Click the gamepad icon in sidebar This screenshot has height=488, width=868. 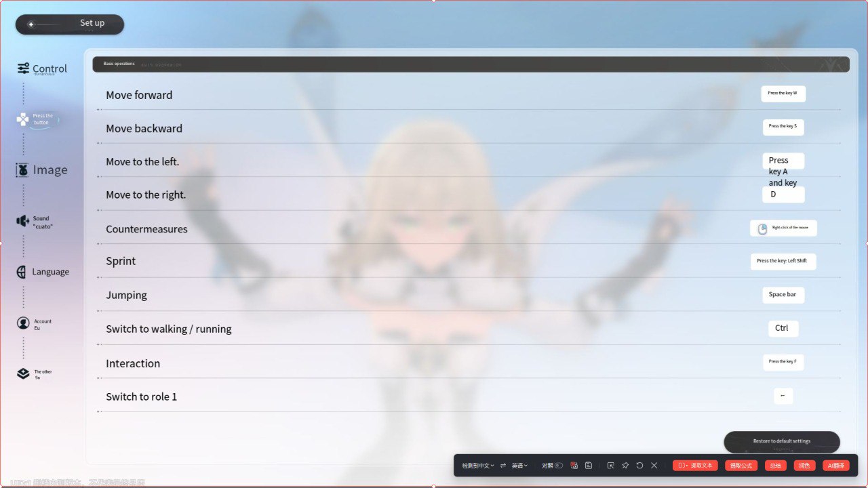click(23, 119)
